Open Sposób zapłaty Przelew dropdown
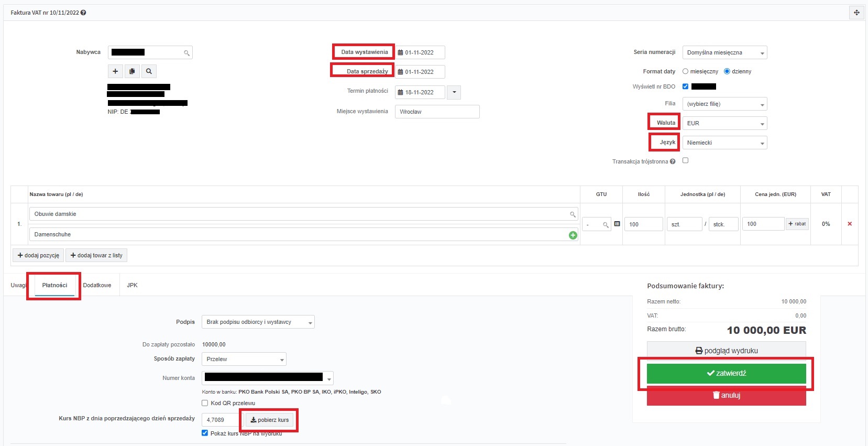Screen dimensions: 868x446 tap(244, 359)
